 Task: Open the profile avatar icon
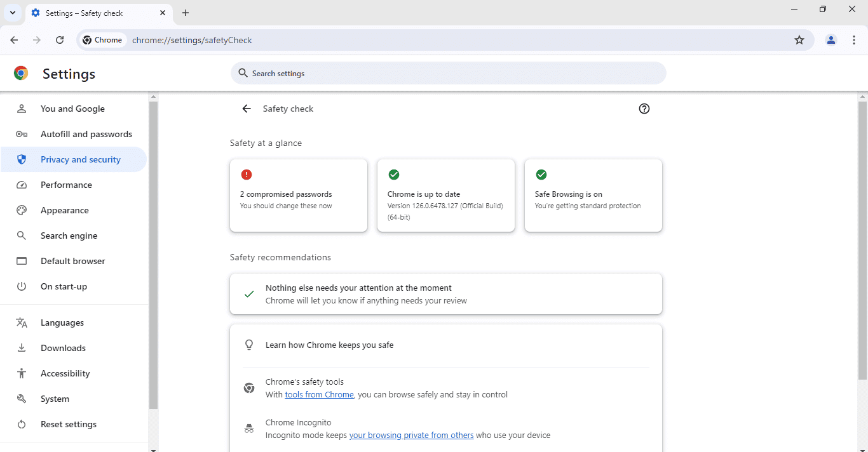point(831,40)
